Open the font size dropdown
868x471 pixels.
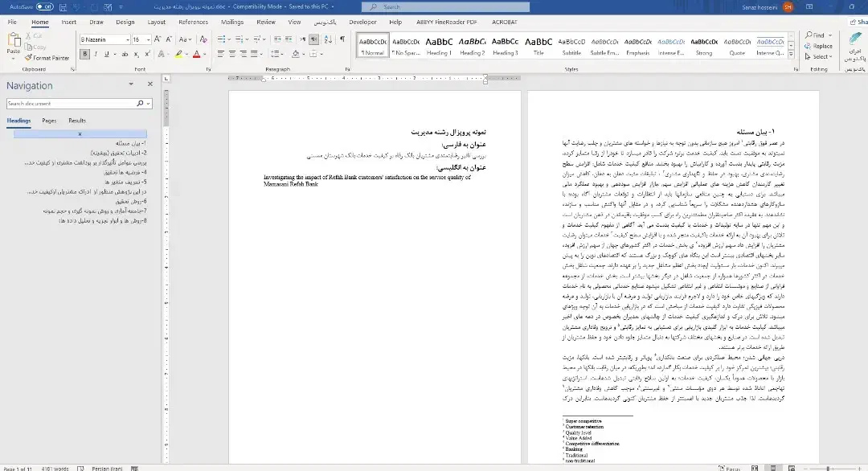[x=147, y=39]
